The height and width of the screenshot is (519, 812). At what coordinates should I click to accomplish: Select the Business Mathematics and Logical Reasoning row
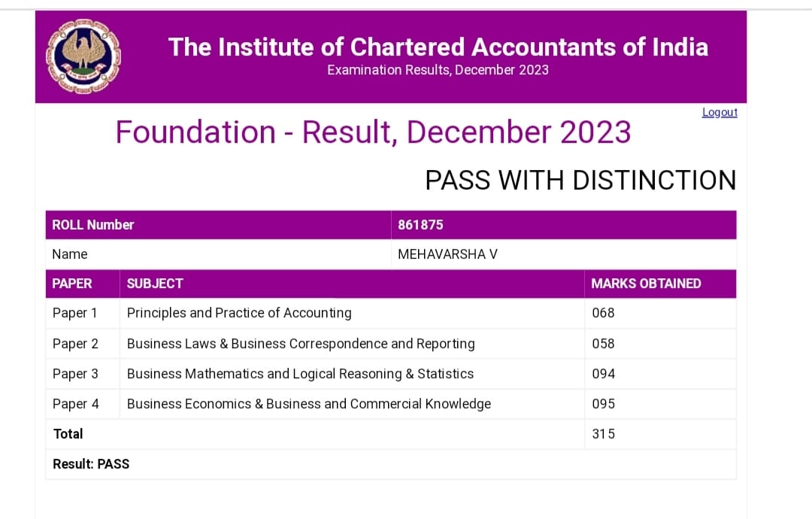(391, 374)
